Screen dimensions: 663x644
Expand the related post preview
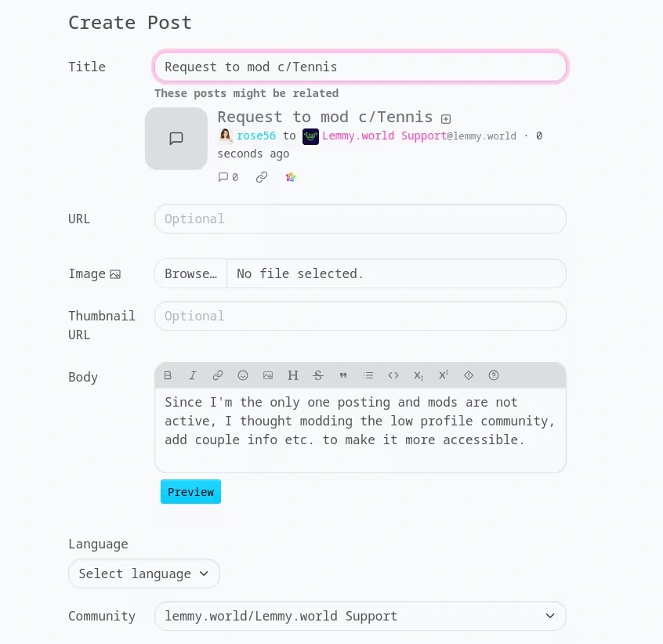pos(446,119)
